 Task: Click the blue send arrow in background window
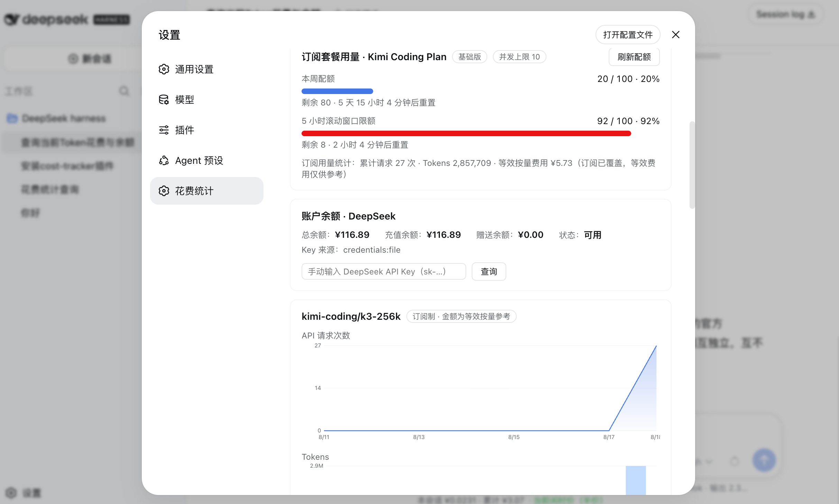pos(764,460)
